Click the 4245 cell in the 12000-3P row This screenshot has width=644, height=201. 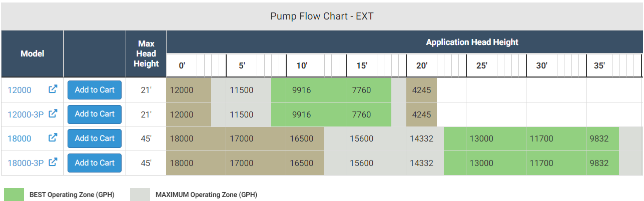coord(421,114)
